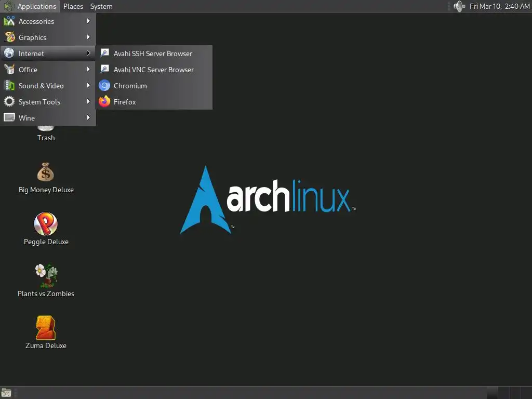Click the Avahi VNC Server Browser icon
532x399 pixels.
point(104,69)
